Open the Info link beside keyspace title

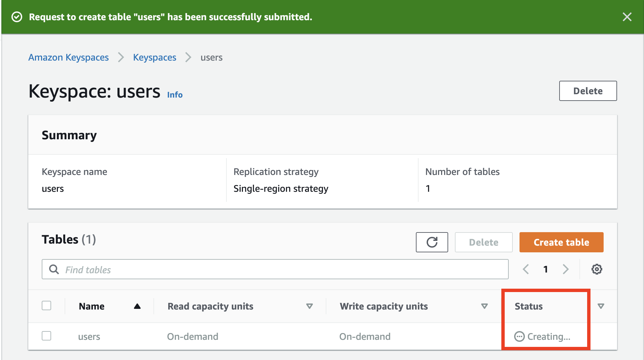coord(175,95)
